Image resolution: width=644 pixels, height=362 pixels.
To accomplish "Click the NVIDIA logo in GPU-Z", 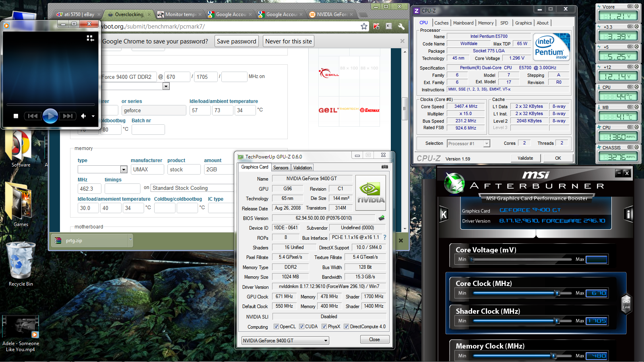I will tap(371, 193).
